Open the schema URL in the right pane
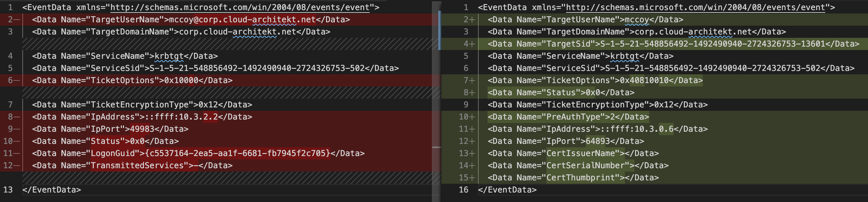Image resolution: width=868 pixels, height=202 pixels. [695, 7]
